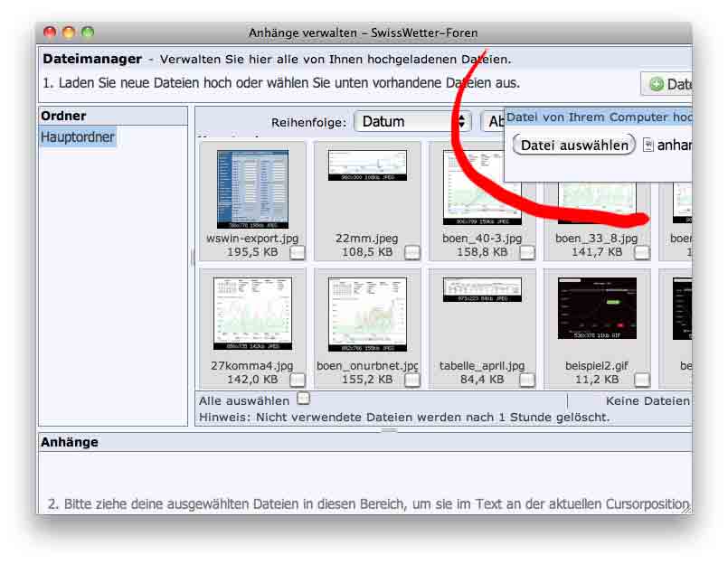Click the Dateien upload button at top right
Viewport: 728px width, 564px height.
(x=667, y=84)
